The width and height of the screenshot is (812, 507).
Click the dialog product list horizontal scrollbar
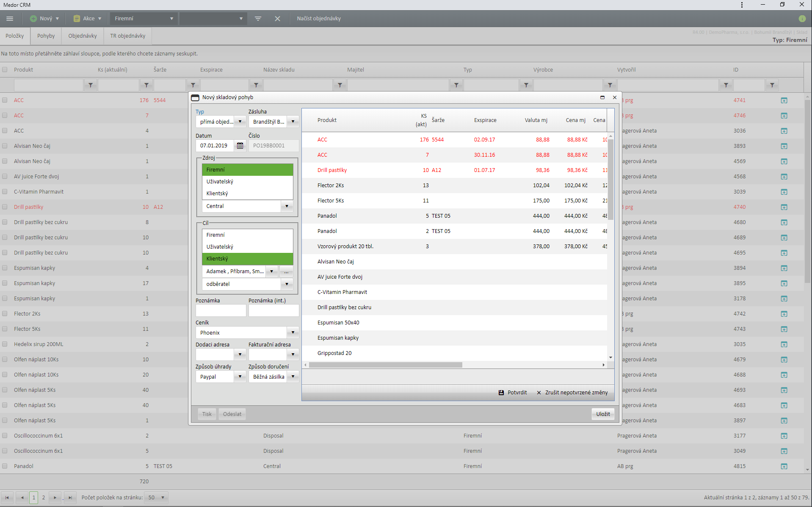[x=385, y=365]
